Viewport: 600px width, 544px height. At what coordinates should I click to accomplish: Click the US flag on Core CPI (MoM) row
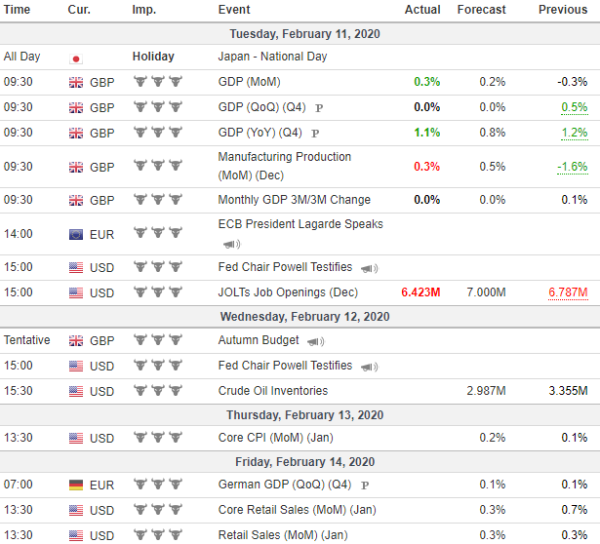point(76,438)
